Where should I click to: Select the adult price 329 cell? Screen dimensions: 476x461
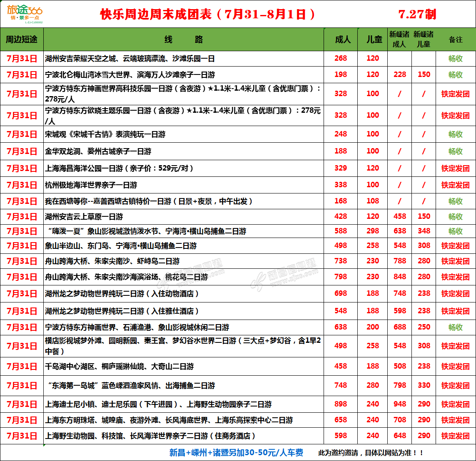tap(340, 169)
